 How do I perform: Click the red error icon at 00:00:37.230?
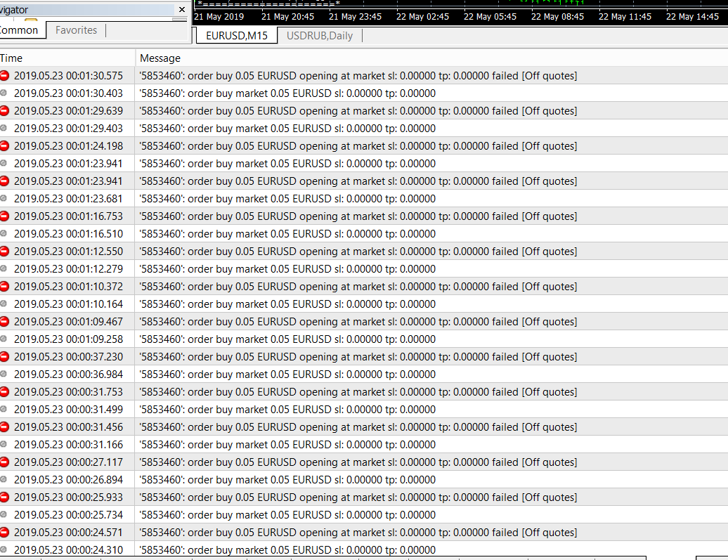pyautogui.click(x=4, y=357)
